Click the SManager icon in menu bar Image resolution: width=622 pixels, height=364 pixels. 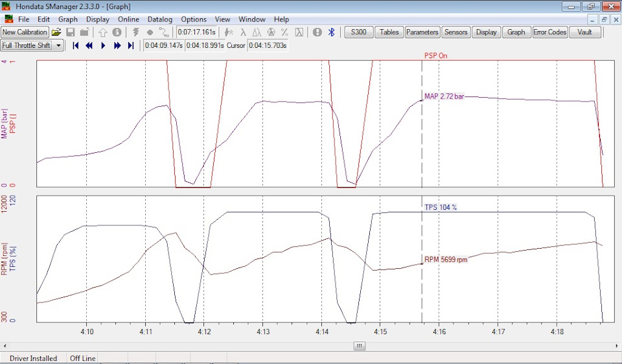(x=8, y=19)
